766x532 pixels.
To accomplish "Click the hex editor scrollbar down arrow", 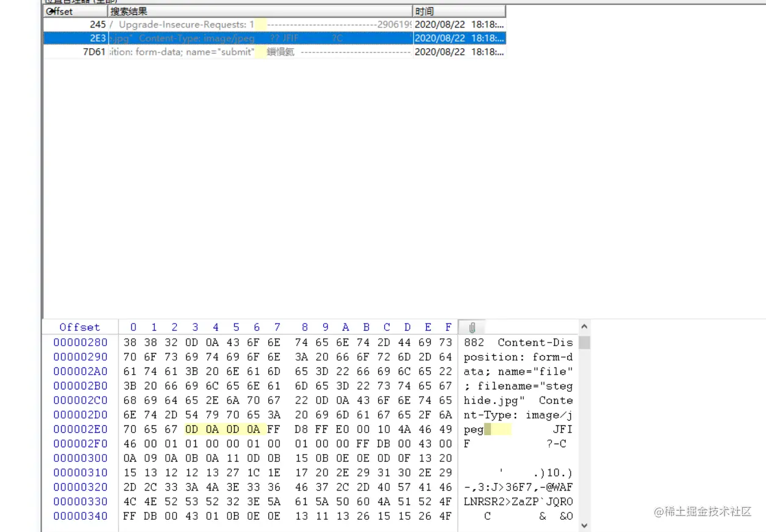I will [x=584, y=525].
